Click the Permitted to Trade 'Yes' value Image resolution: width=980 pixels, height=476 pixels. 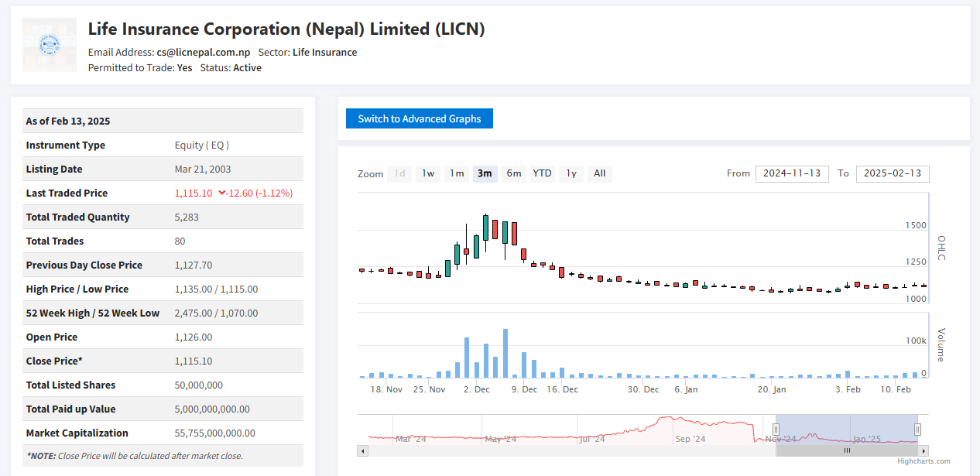click(x=184, y=68)
